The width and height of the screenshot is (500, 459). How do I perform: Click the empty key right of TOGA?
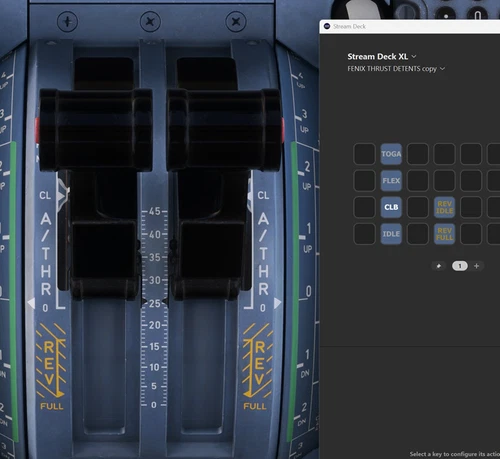point(418,154)
